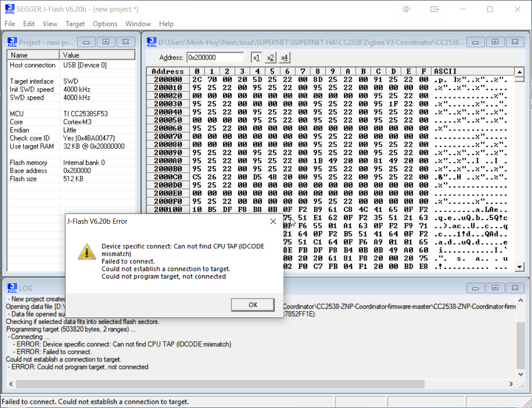
Task: Click the LOG vertical scrollbar thumb
Action: (x=521, y=345)
